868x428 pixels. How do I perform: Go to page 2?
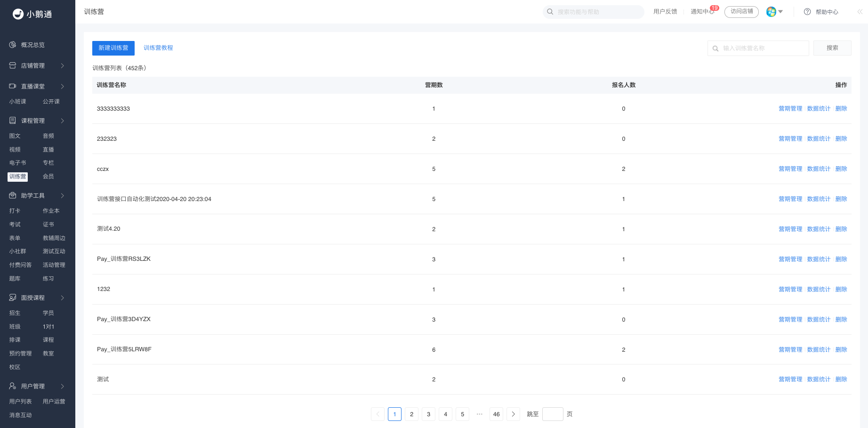point(411,414)
